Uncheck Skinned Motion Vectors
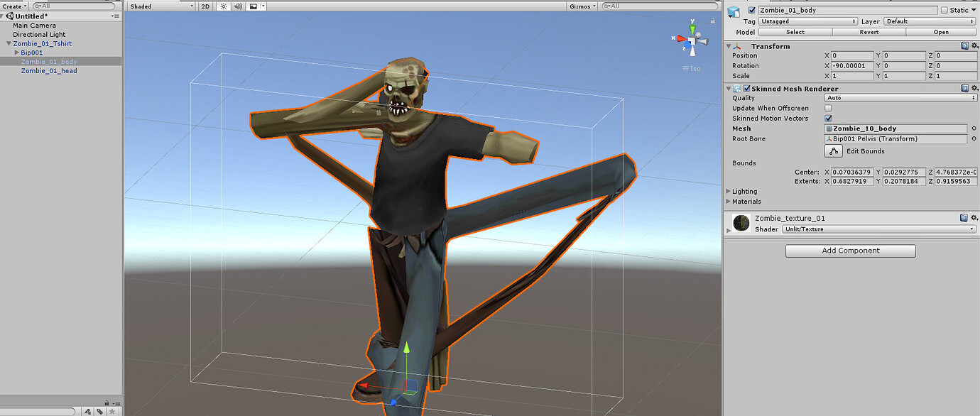Screen dimensions: 980x416 click(x=828, y=118)
